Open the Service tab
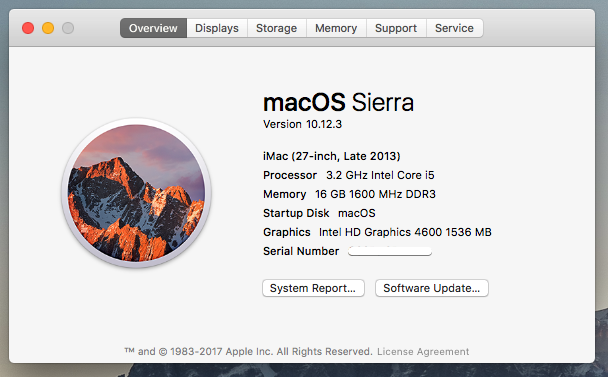The height and width of the screenshot is (377, 608). [454, 28]
